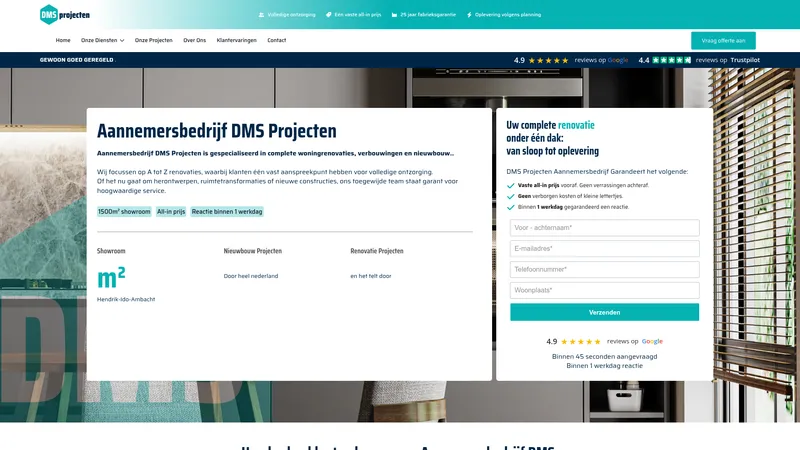Click the checkmark beside Vaste all-in prijs

pyautogui.click(x=511, y=186)
